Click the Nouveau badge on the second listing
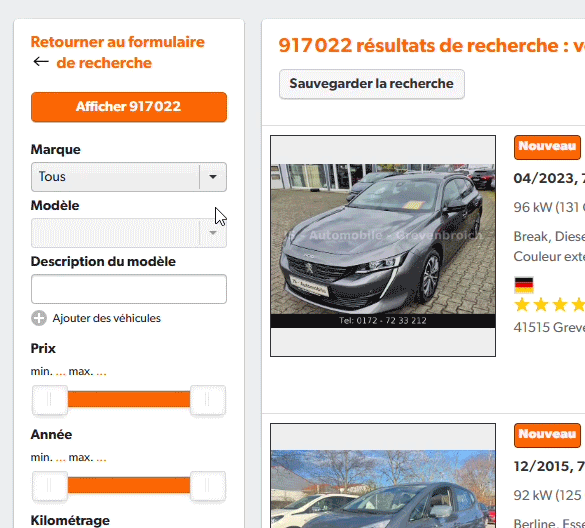 [x=547, y=435]
